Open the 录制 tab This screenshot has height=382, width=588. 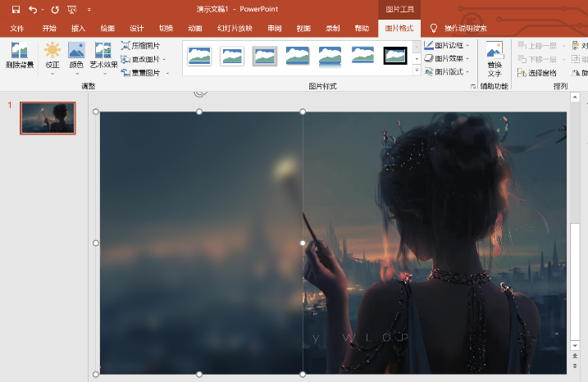pyautogui.click(x=333, y=28)
